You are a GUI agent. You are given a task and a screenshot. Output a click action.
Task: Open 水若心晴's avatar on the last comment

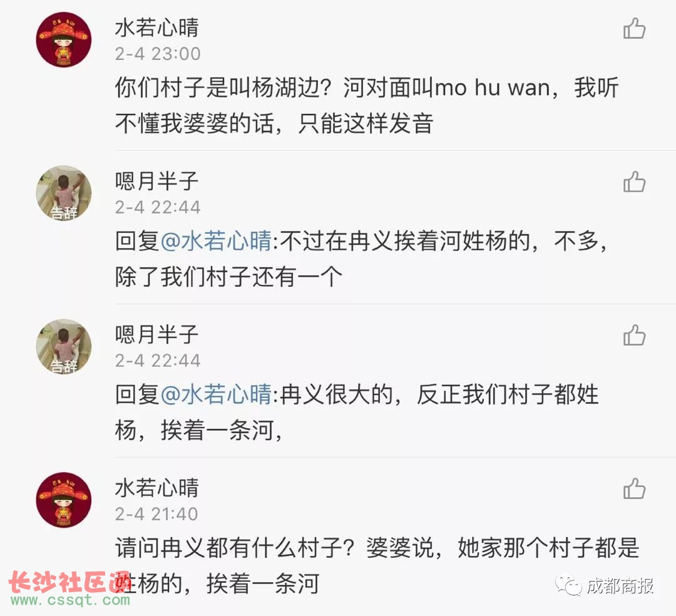64,500
